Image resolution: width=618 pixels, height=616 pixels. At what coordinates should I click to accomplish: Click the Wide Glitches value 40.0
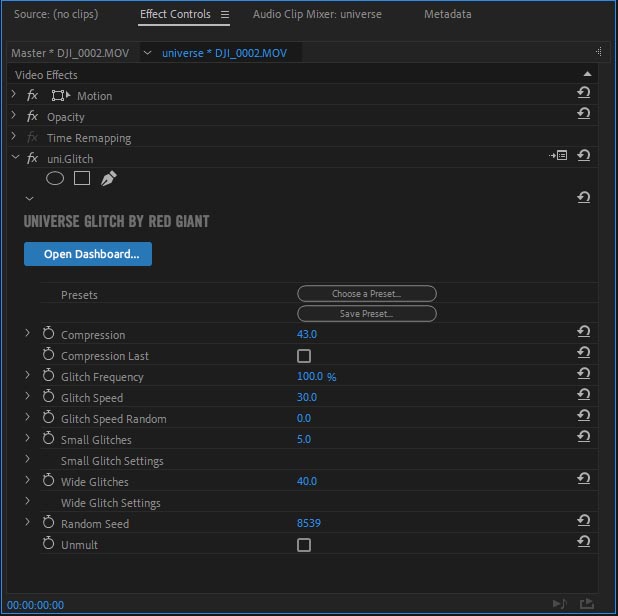pyautogui.click(x=307, y=481)
